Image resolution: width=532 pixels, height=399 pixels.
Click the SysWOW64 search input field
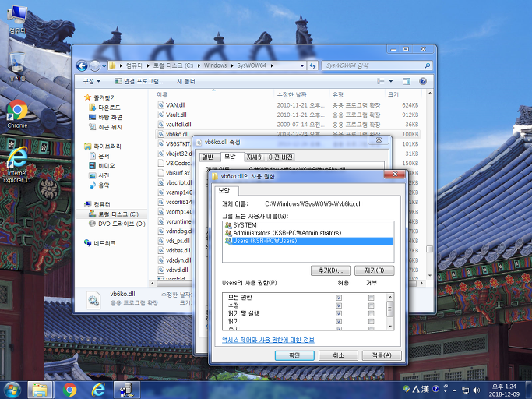coord(373,65)
